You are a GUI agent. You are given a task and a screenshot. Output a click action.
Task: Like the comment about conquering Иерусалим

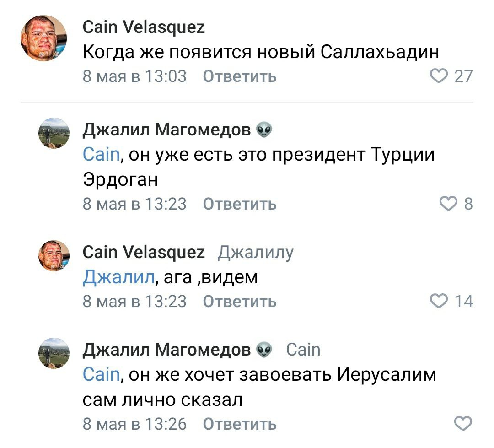coord(463,423)
